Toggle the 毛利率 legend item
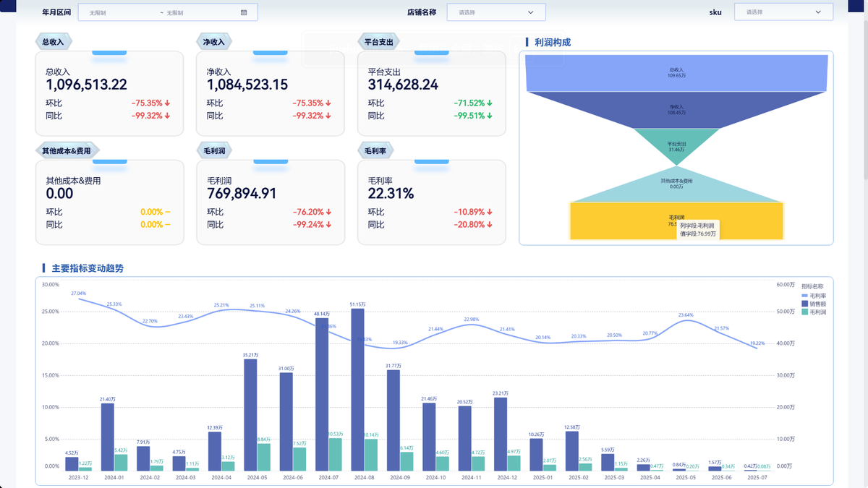The width and height of the screenshot is (868, 488). pos(814,296)
